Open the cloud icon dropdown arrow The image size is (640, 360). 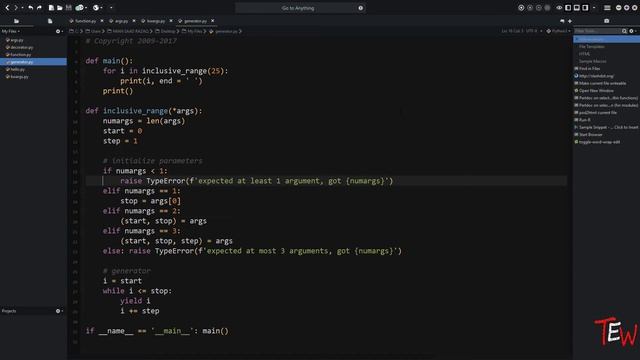(86, 8)
